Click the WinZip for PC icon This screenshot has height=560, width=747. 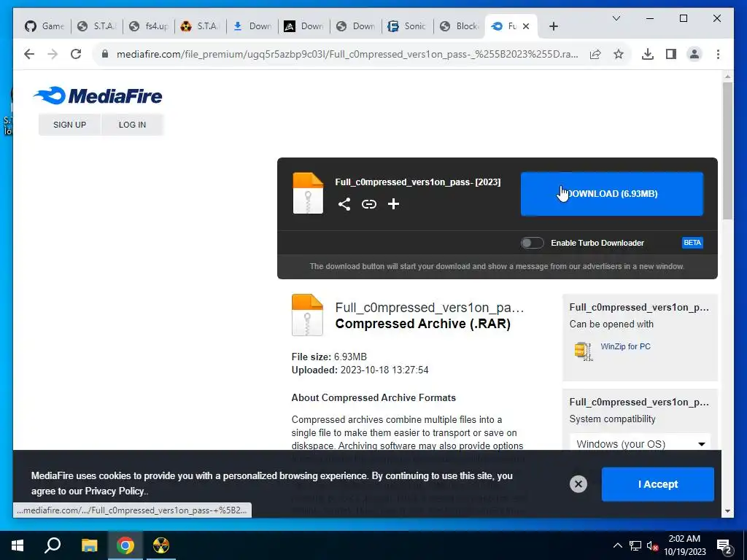click(583, 351)
